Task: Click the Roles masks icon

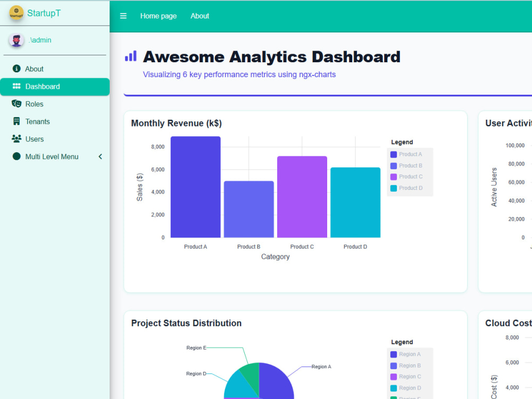Action: (x=16, y=104)
